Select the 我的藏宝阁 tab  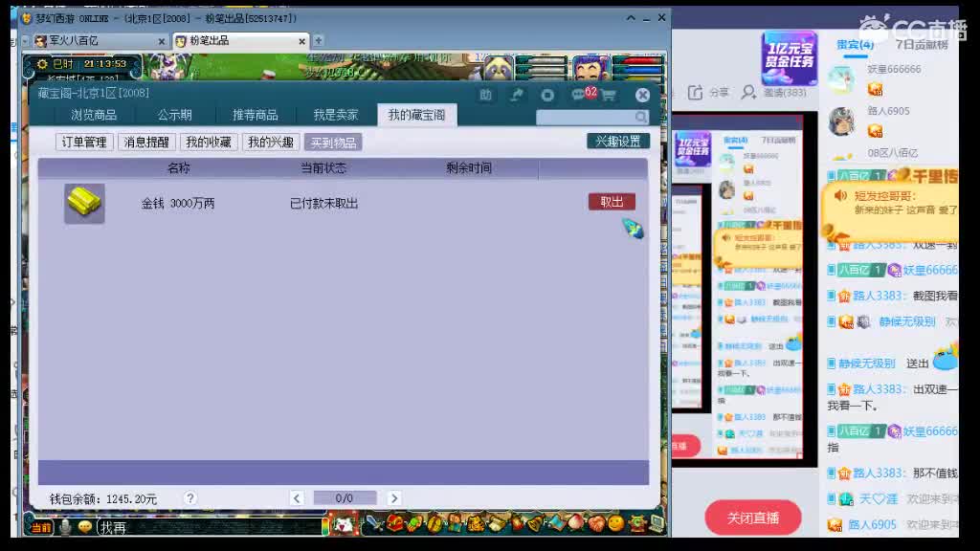click(x=417, y=115)
